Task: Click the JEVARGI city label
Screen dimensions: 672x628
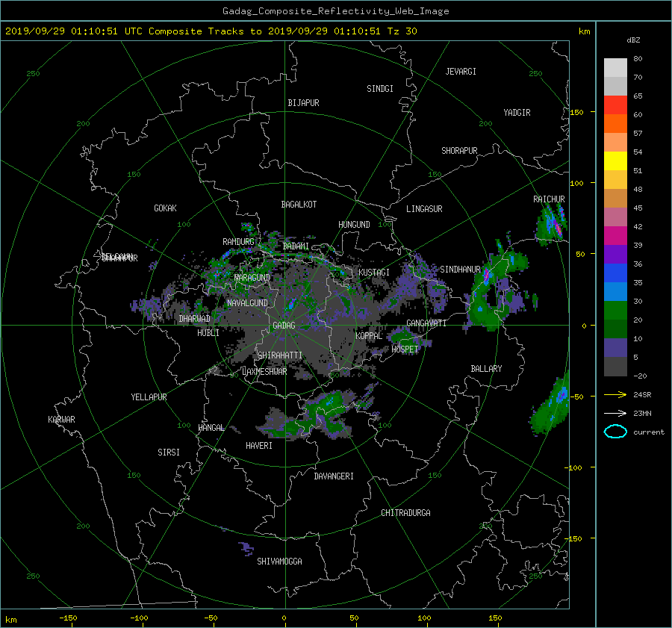Action: [x=461, y=72]
